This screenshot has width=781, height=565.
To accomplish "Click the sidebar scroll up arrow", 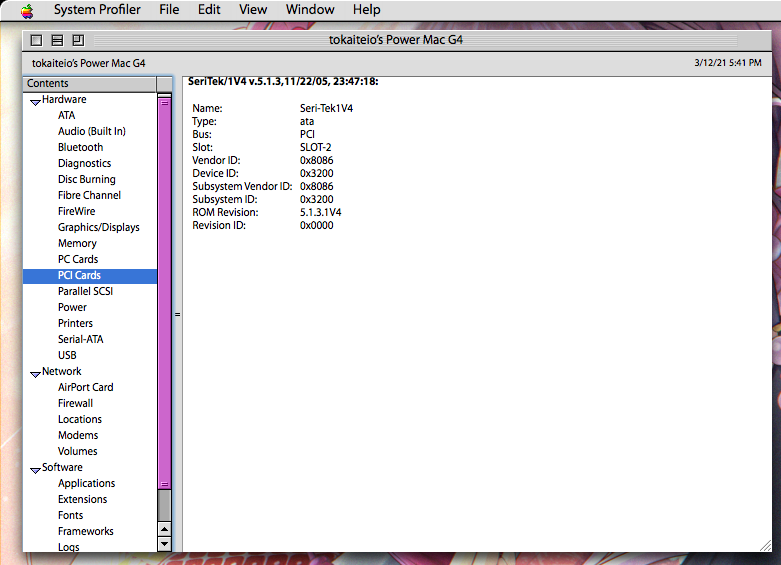I will [x=164, y=529].
